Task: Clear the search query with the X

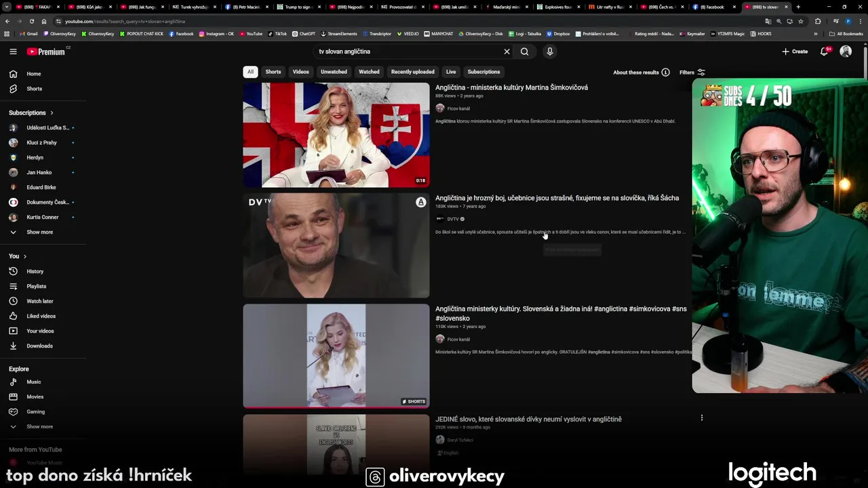Action: pos(507,52)
